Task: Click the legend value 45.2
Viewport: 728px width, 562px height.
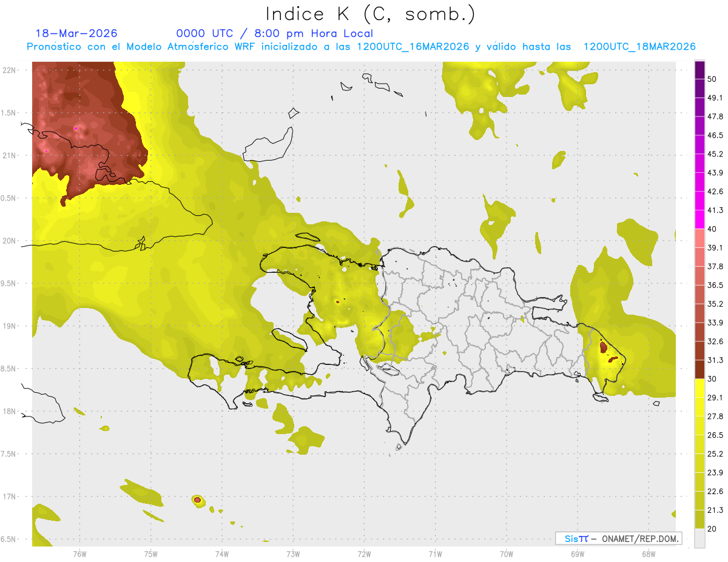Action: [x=715, y=154]
